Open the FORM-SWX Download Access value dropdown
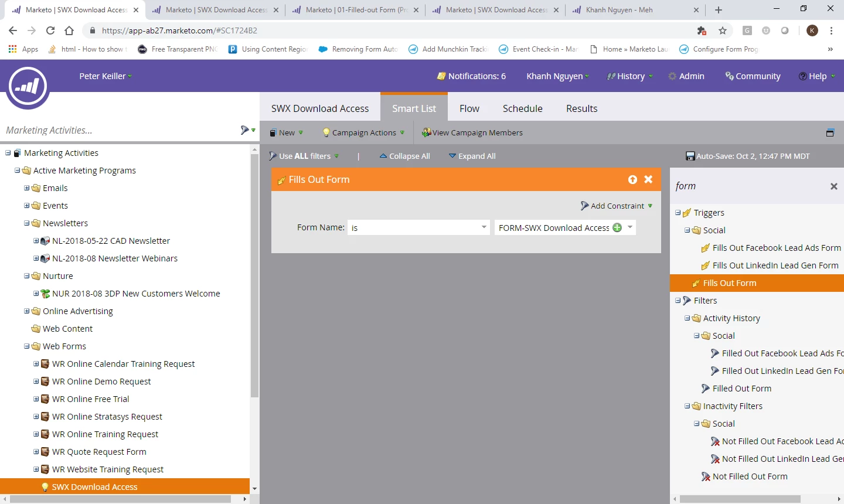This screenshot has height=504, width=844. pyautogui.click(x=630, y=227)
